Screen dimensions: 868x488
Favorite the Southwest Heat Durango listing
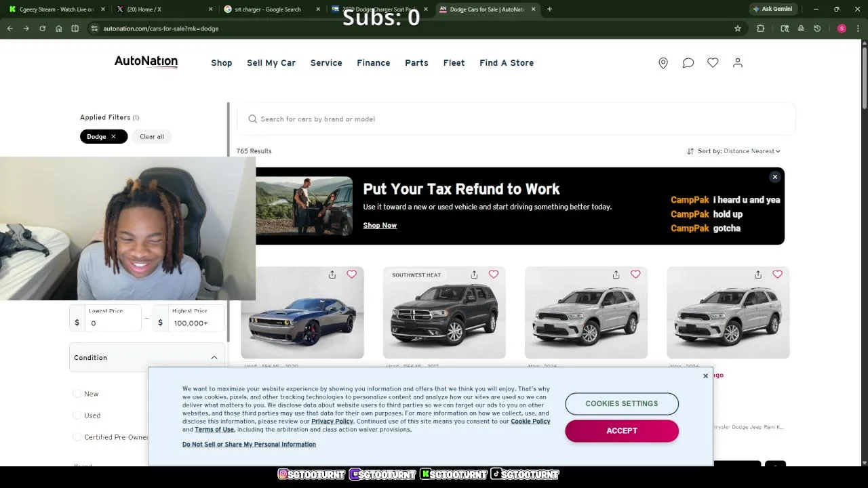click(x=494, y=274)
